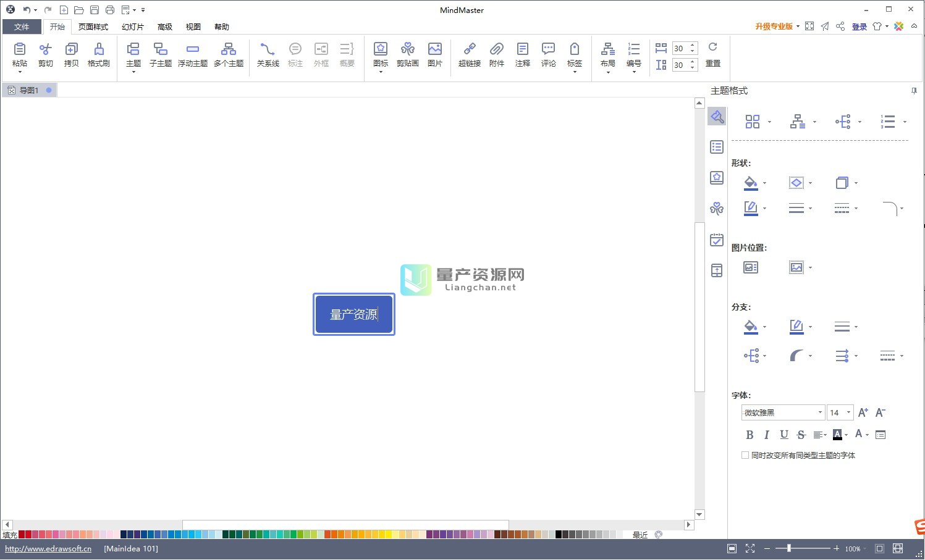Click the Reset (重置) icon

click(x=713, y=47)
